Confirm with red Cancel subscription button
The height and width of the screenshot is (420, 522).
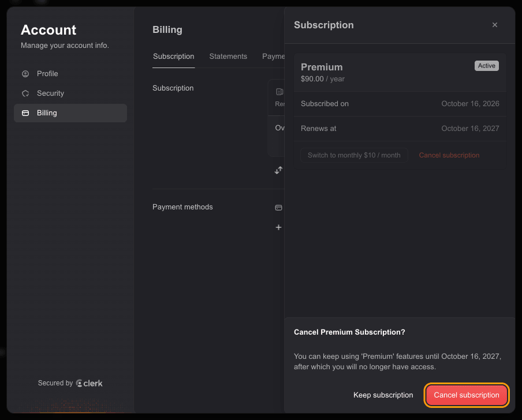pos(467,395)
